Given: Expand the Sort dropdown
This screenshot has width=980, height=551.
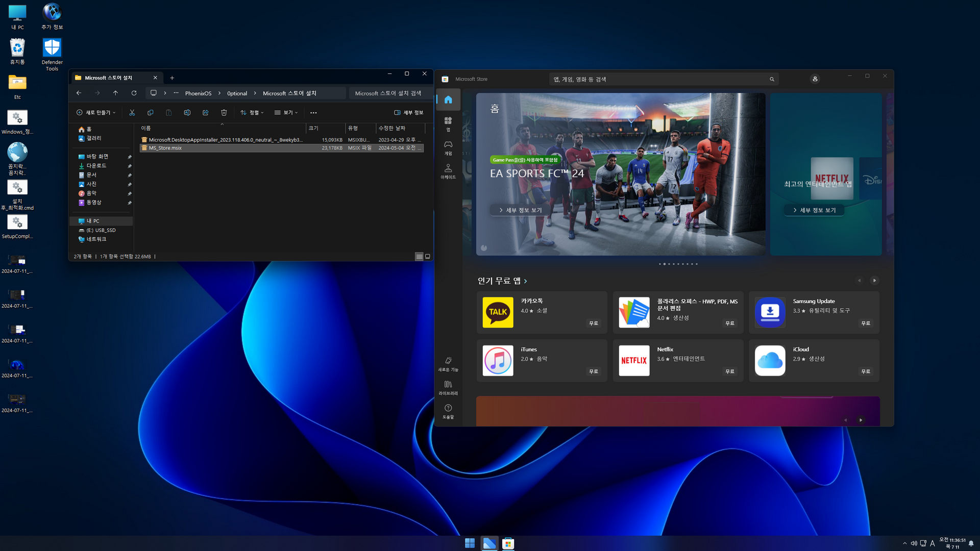Looking at the screenshot, I should (252, 112).
